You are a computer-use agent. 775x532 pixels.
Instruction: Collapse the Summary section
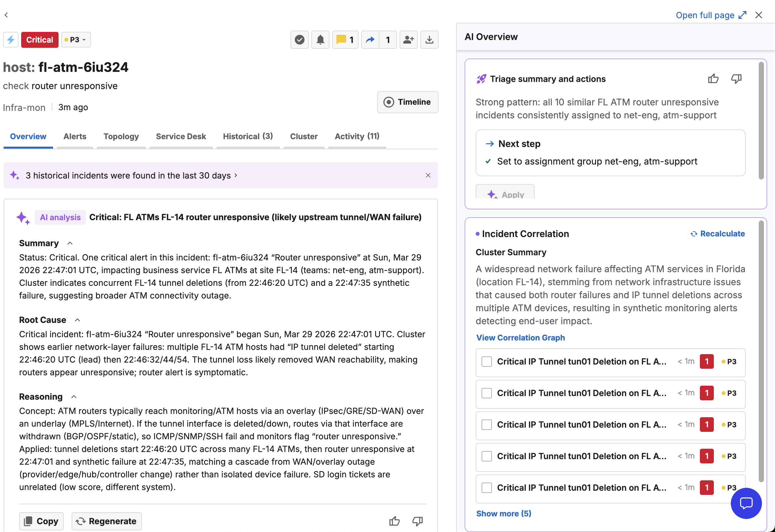coord(70,243)
